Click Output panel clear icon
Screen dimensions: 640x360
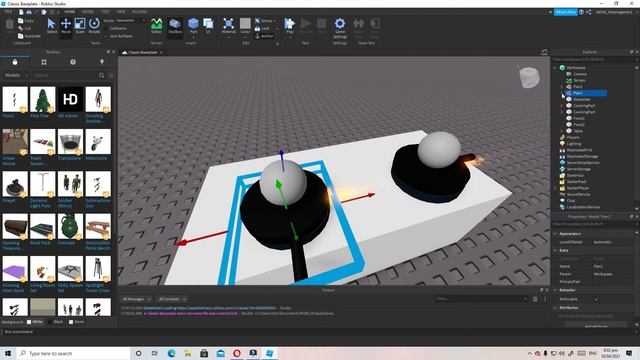(x=535, y=299)
